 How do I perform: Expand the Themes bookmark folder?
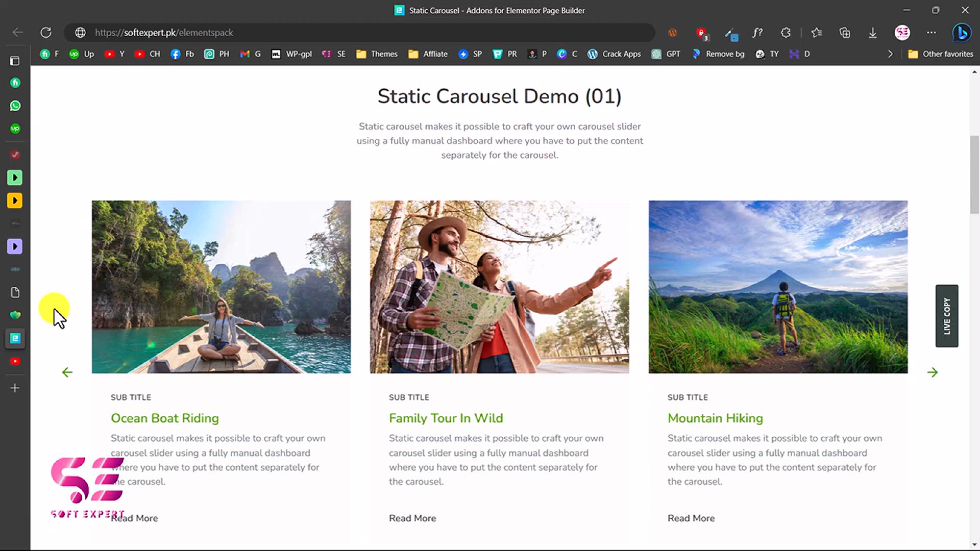[x=377, y=54]
